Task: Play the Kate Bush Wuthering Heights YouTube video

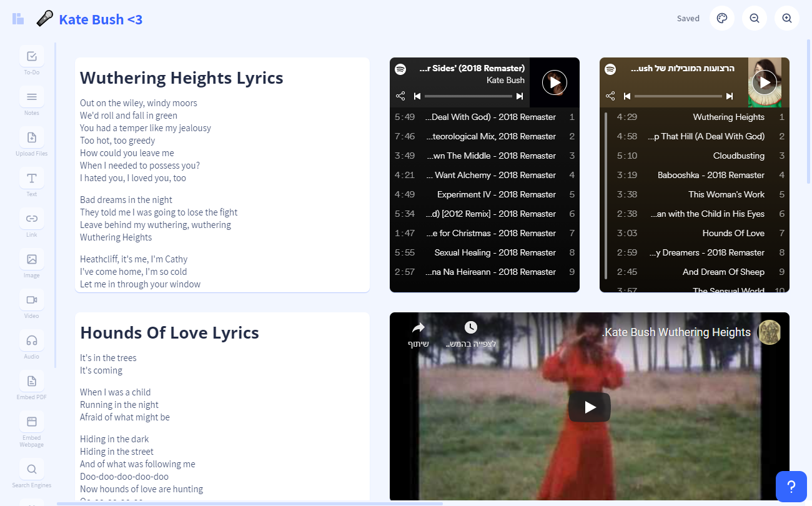Action: pos(590,407)
